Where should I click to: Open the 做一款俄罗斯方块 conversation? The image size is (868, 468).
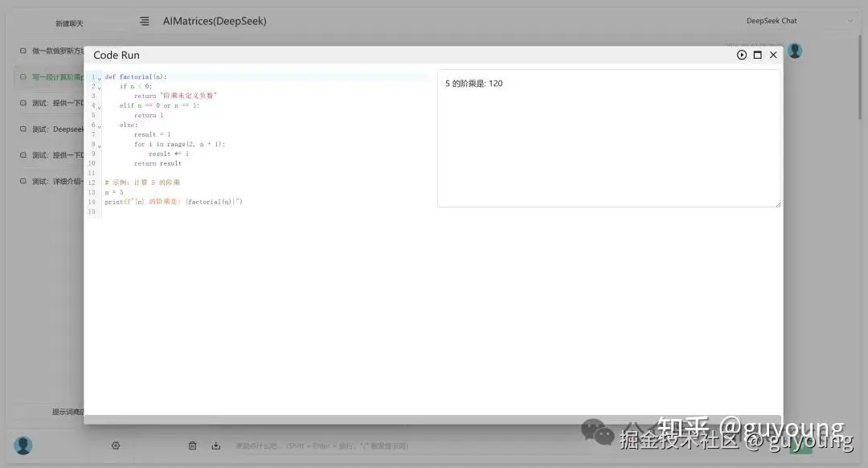[51, 51]
